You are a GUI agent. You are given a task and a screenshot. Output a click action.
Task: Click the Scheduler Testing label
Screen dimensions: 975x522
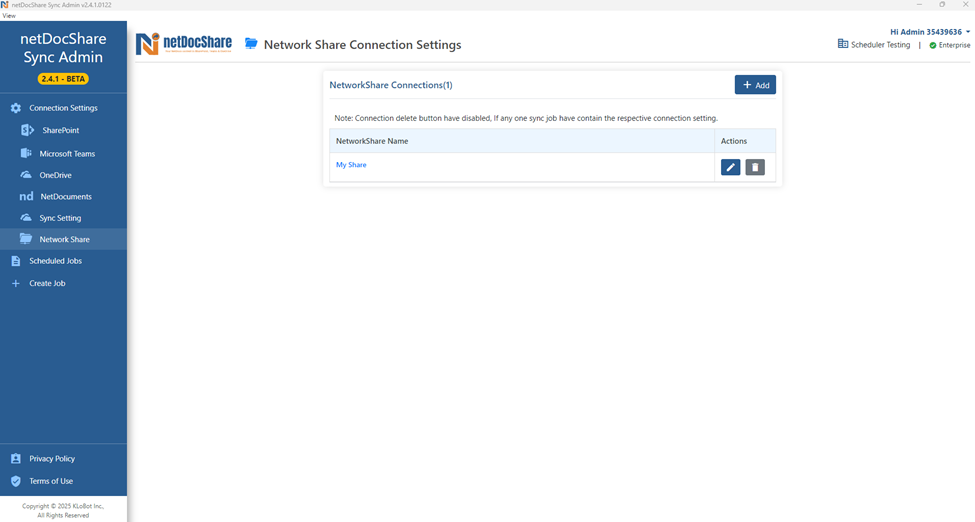coord(880,45)
